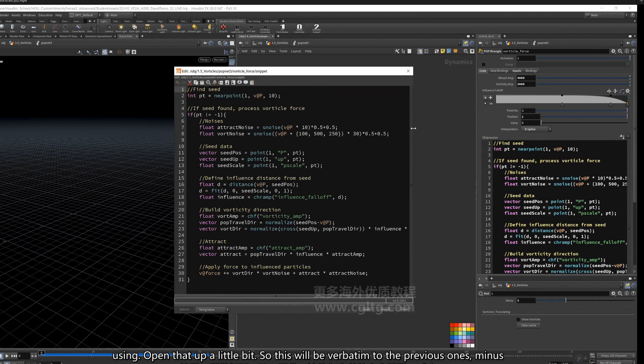
Task: Adjust the Demo slider on the Null node
Action: 566,300
